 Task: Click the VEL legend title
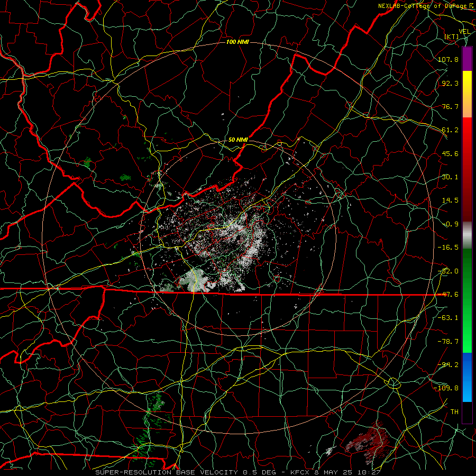click(464, 32)
